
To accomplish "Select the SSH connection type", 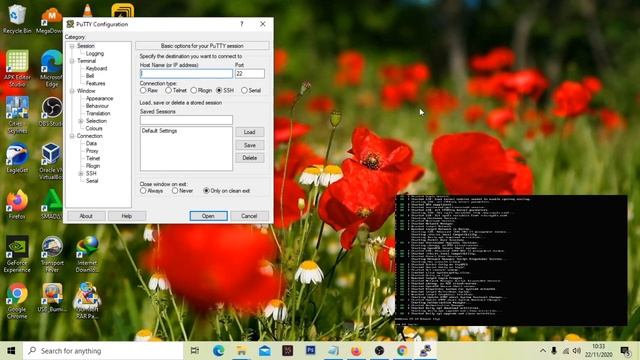I will [x=225, y=90].
